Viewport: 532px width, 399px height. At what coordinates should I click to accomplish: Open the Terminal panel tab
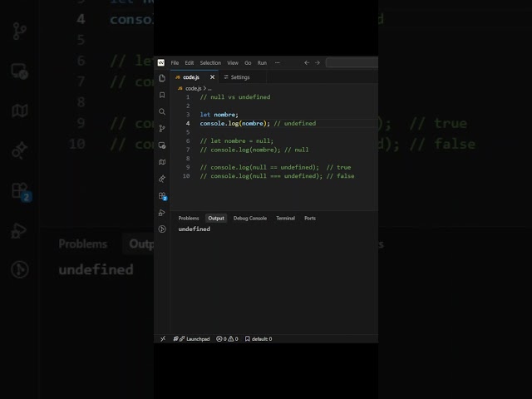click(x=285, y=218)
